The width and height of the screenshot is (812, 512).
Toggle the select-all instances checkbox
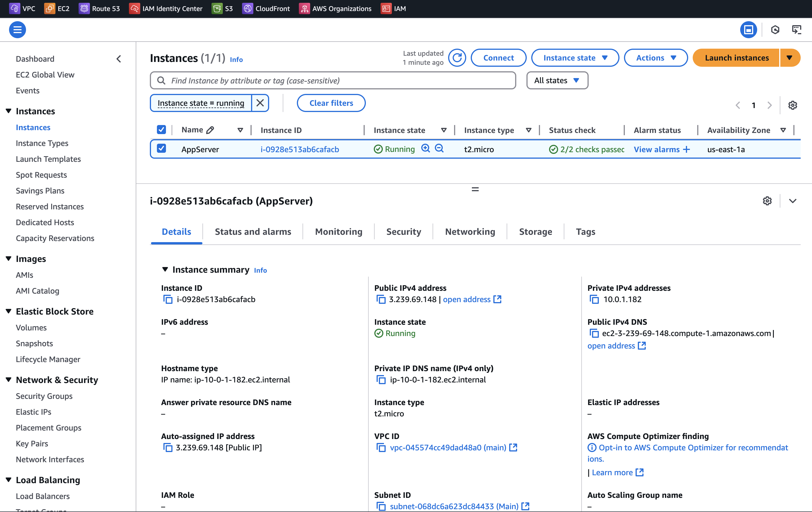[161, 130]
